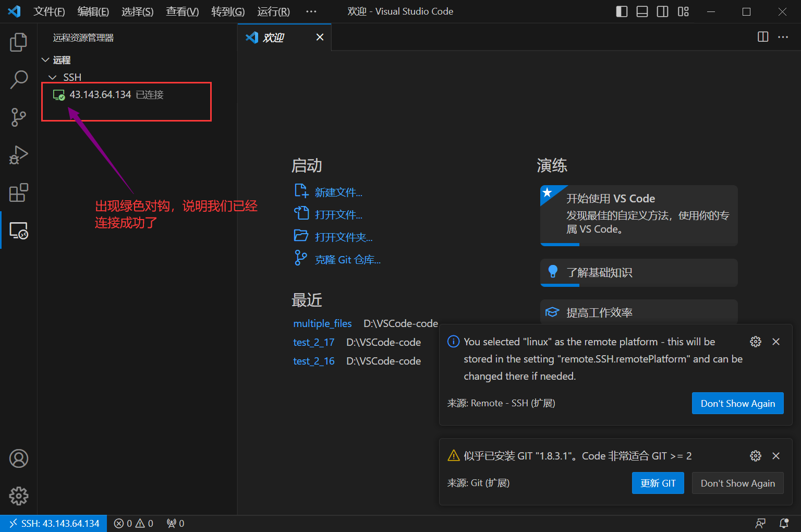
Task: Open the Manage gear in activity bar
Action: click(x=19, y=496)
